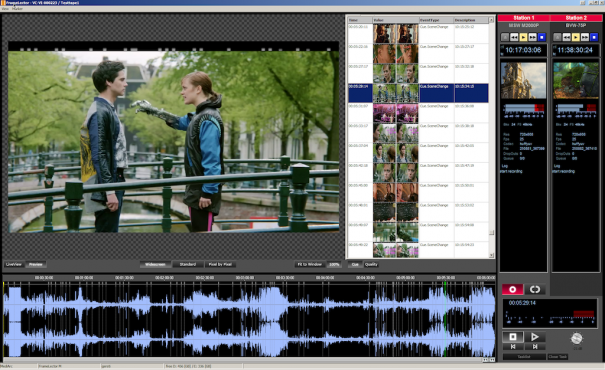Screen dimensions: 605x370
Task: Jump to the next marker
Action: coord(534,346)
